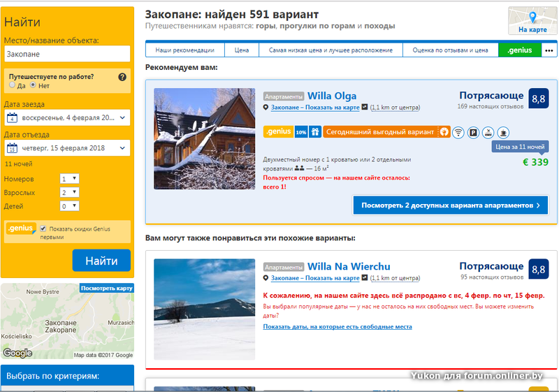The width and height of the screenshot is (559, 392).
Task: Click 'Закопане – Показать на карте' for Willa Na Wierchu
Action: point(315,278)
